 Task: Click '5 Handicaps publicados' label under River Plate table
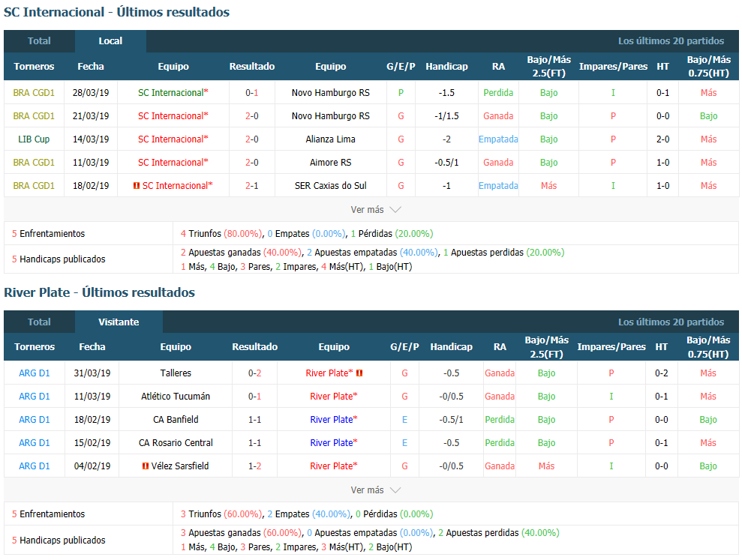pyautogui.click(x=59, y=541)
